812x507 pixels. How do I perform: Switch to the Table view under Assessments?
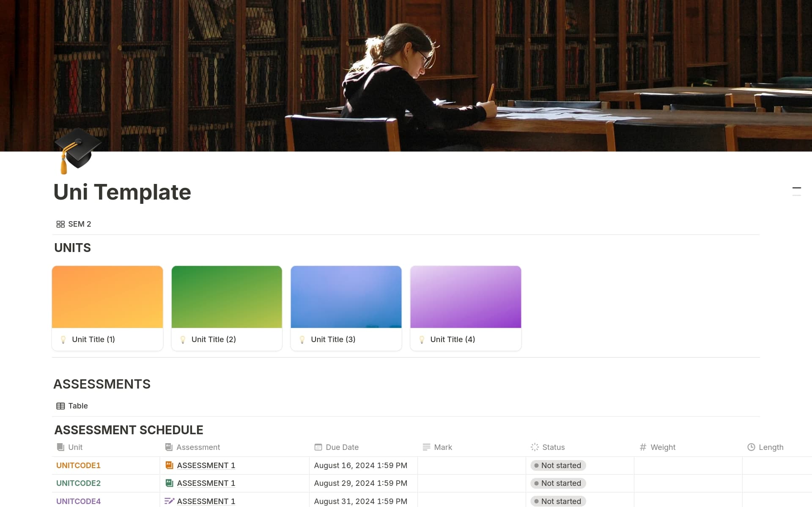point(78,406)
